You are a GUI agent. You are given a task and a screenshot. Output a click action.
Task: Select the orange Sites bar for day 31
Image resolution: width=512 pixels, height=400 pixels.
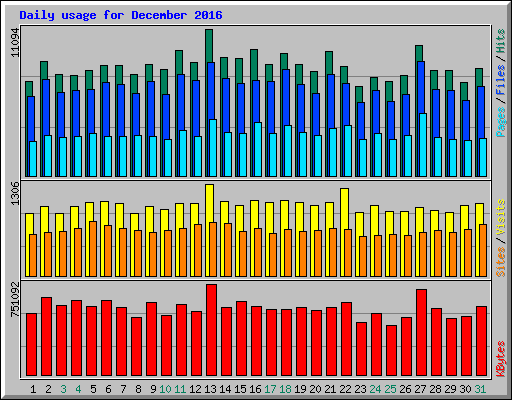(x=483, y=250)
